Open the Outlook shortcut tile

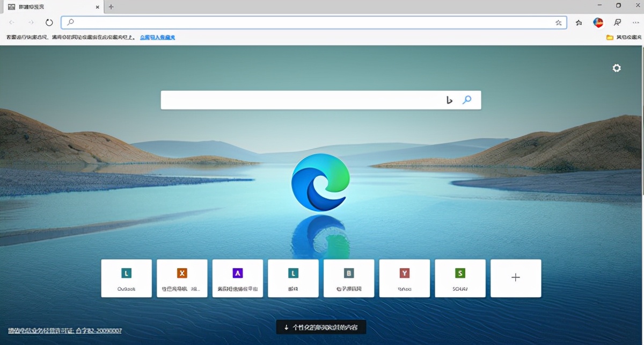click(126, 278)
